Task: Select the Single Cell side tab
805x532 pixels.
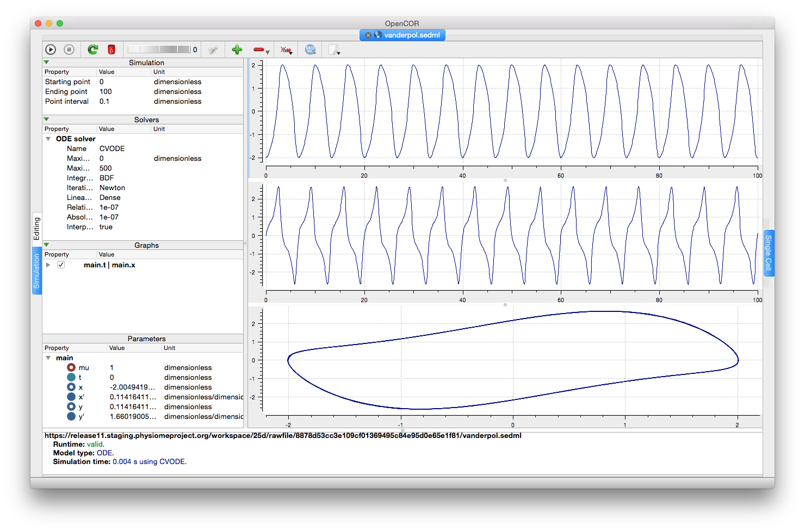Action: click(769, 253)
